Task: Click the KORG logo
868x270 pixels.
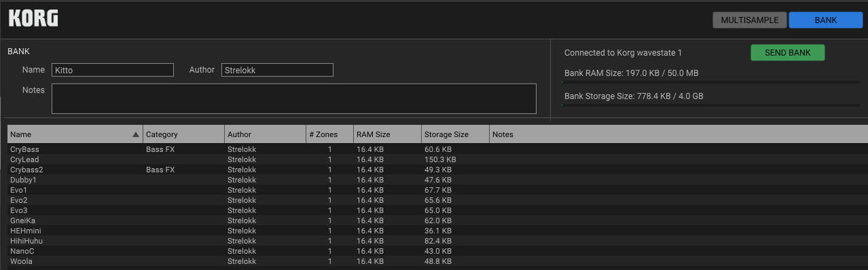Action: tap(33, 18)
